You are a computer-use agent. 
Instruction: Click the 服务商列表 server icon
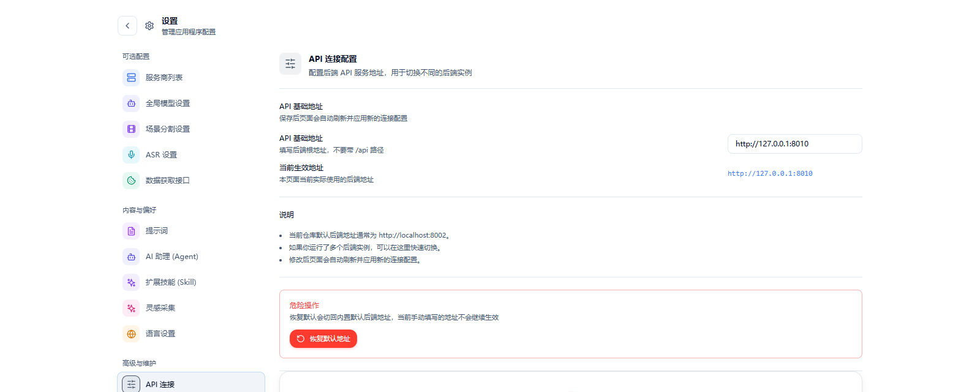pyautogui.click(x=131, y=78)
